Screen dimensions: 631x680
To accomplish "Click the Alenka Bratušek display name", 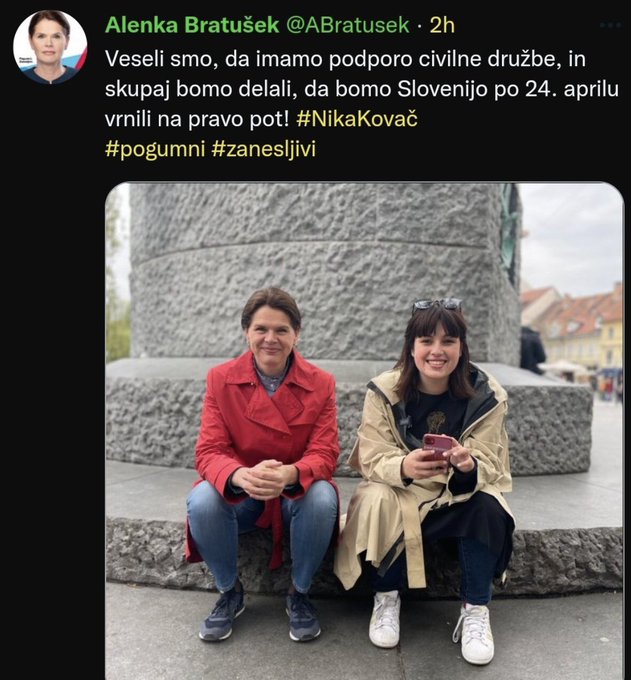I will [x=192, y=25].
